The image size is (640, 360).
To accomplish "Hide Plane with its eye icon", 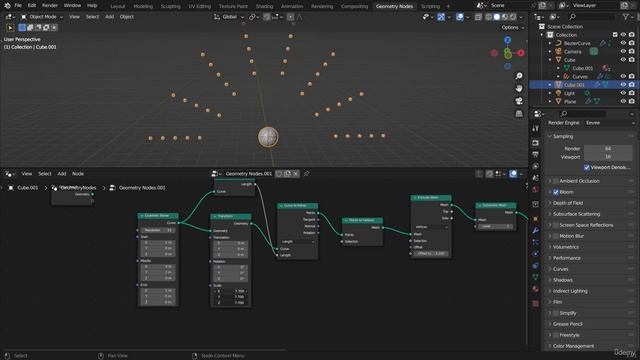I will tap(623, 101).
